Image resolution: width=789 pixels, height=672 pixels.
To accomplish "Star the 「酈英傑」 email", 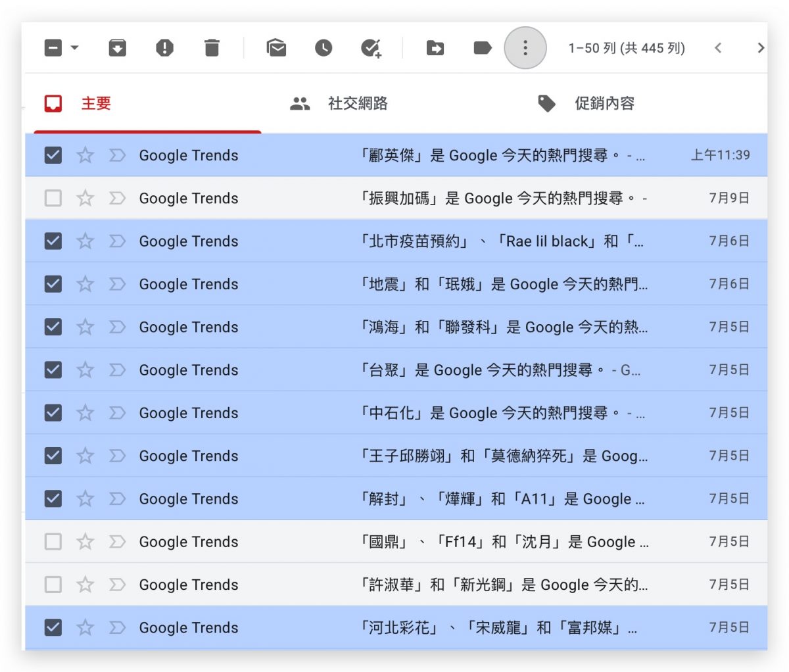I will click(x=85, y=155).
